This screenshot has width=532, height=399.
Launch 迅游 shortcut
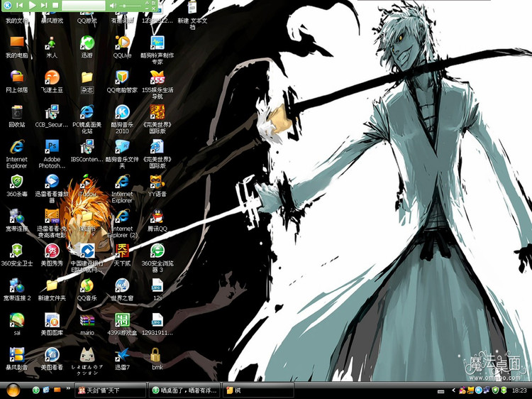pos(87,47)
